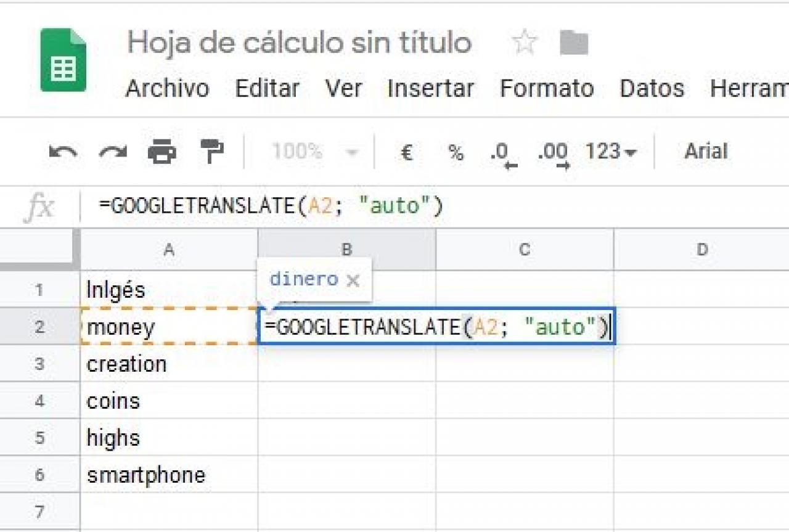Close the dinero preview tooltip

pyautogui.click(x=353, y=281)
